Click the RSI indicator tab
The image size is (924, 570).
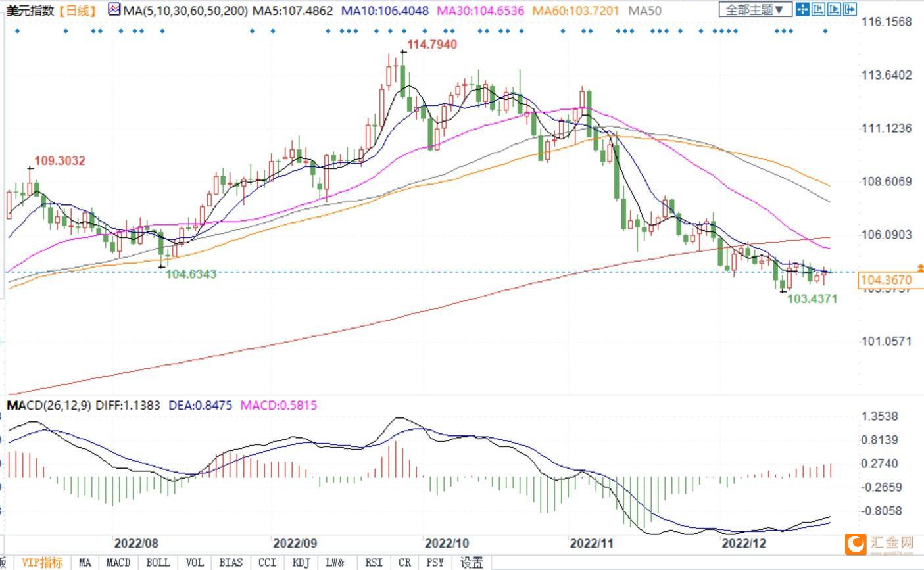(x=374, y=563)
